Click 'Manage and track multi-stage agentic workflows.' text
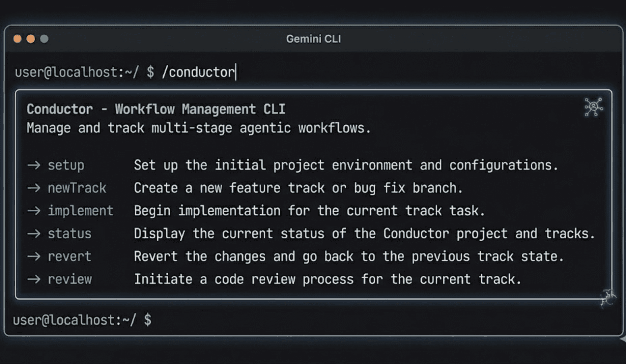The width and height of the screenshot is (626, 364). point(199,128)
